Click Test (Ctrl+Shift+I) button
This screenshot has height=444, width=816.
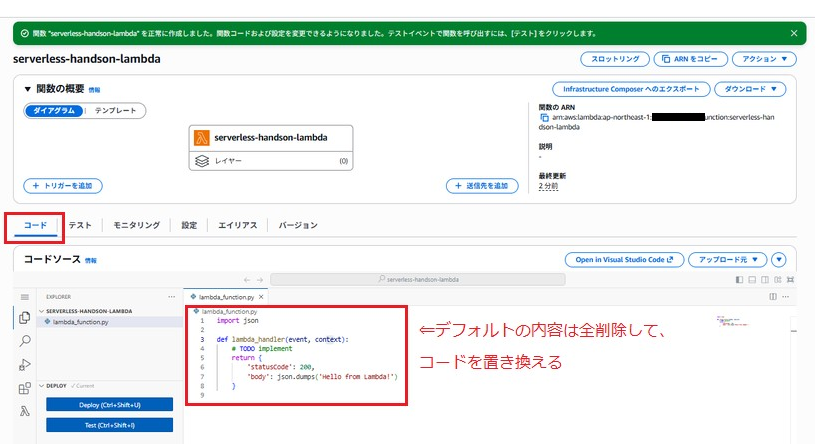[x=109, y=425]
